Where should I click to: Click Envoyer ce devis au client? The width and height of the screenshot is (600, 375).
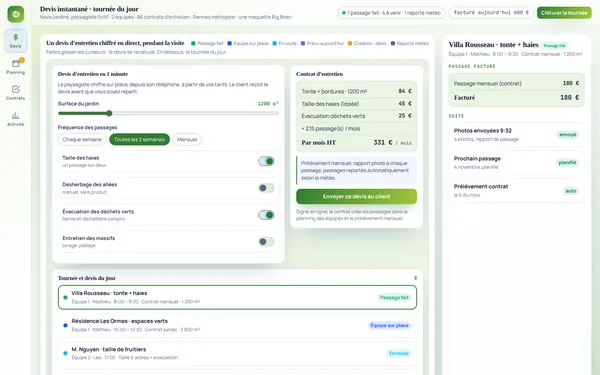coord(356,196)
